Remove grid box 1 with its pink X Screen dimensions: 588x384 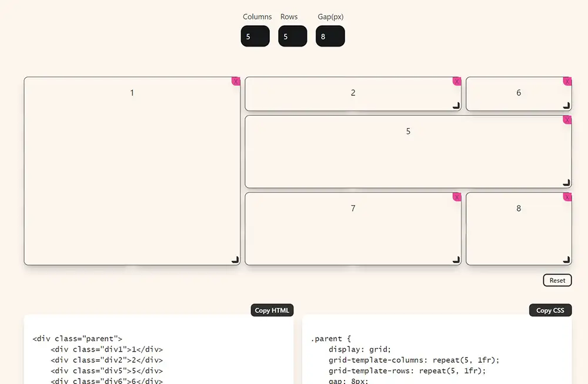236,81
